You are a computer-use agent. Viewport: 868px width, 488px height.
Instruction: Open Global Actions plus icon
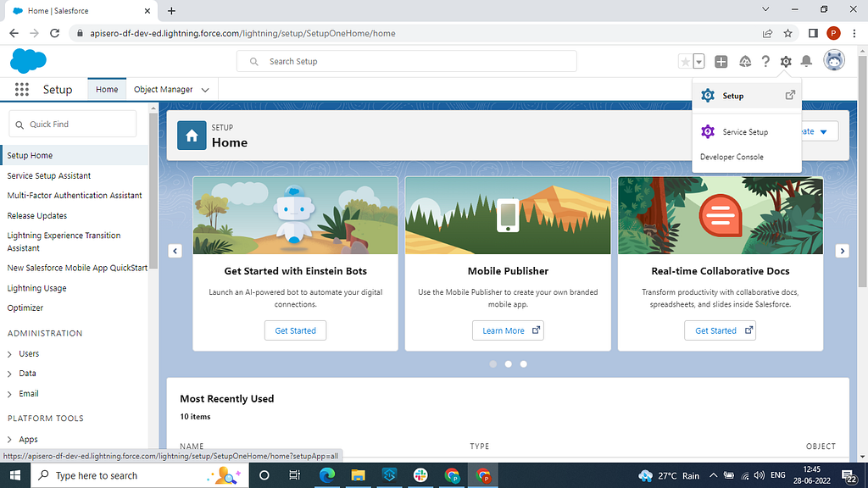click(x=721, y=61)
